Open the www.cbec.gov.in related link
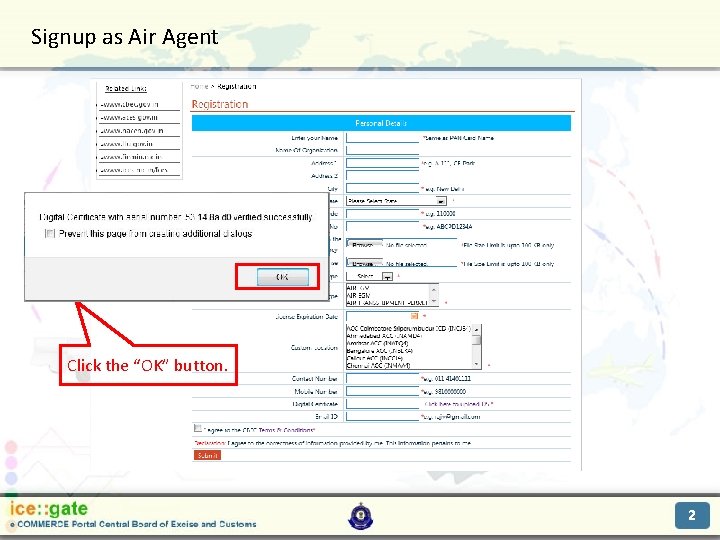 (x=129, y=104)
